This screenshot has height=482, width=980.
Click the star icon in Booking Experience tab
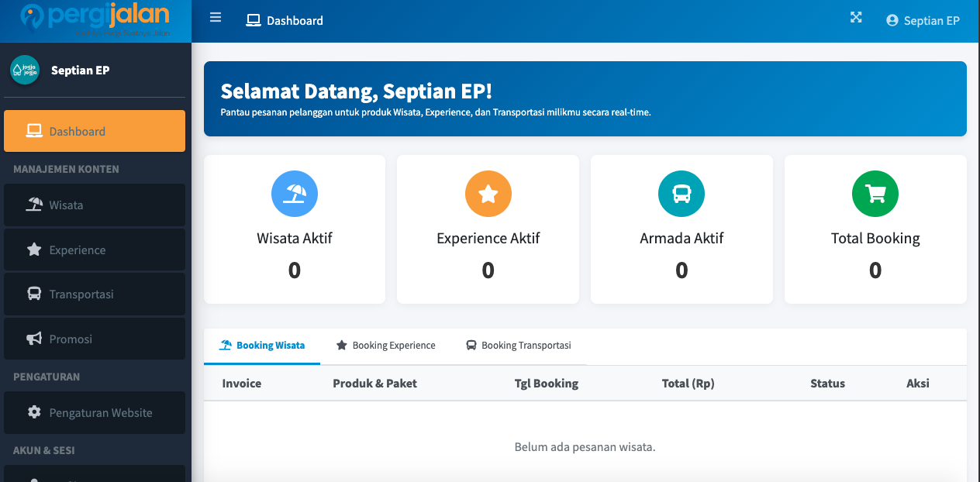(341, 346)
